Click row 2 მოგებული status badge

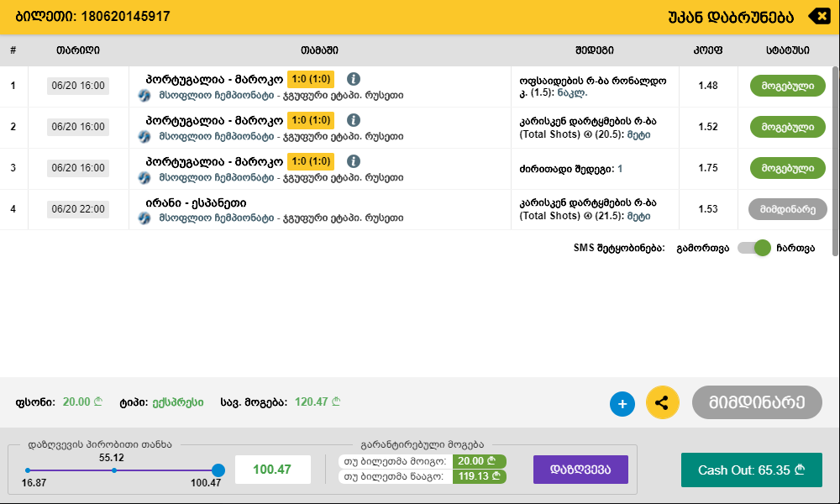[x=788, y=127]
